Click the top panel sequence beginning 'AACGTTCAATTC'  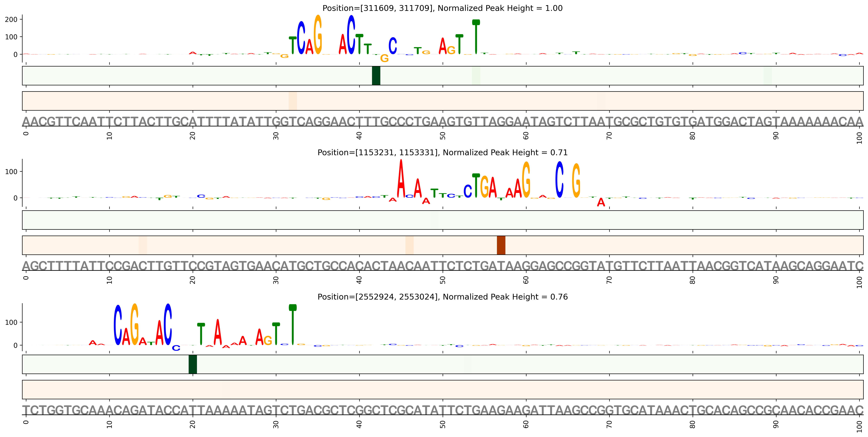pos(443,121)
